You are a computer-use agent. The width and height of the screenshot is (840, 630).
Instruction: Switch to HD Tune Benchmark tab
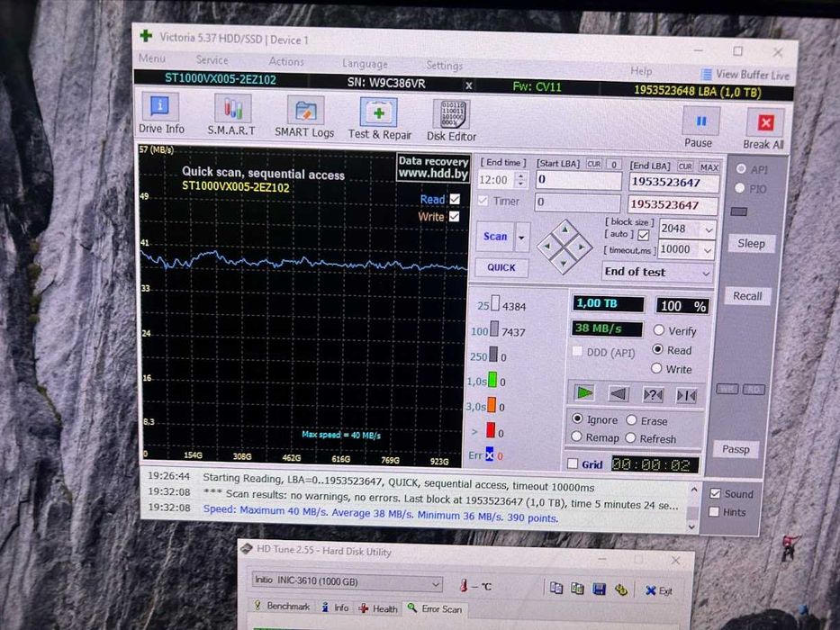[x=283, y=606]
